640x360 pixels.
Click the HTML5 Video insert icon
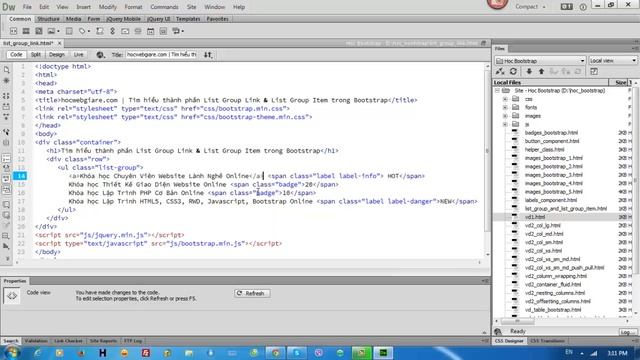26,31
